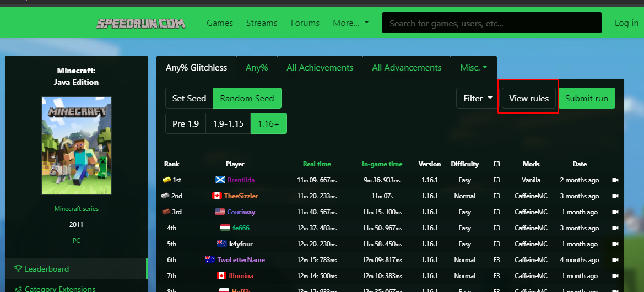
Task: Open video for Brentilda's 1st place run
Action: pyautogui.click(x=615, y=180)
